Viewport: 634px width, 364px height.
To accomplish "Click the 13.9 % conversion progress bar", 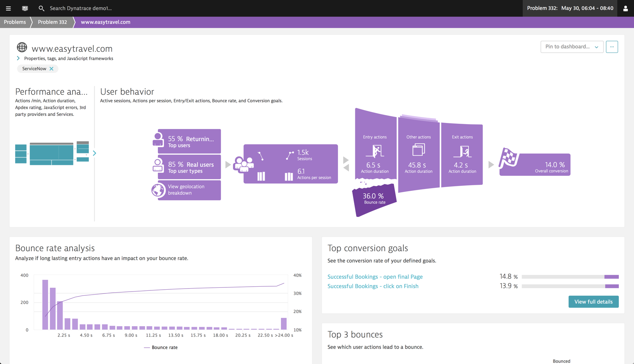I will coord(570,286).
